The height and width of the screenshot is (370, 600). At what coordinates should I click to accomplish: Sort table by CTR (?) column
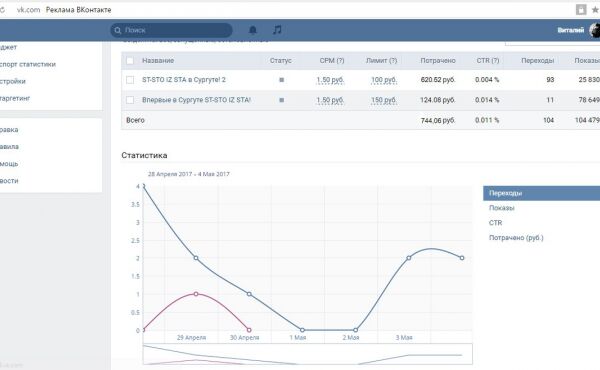488,60
